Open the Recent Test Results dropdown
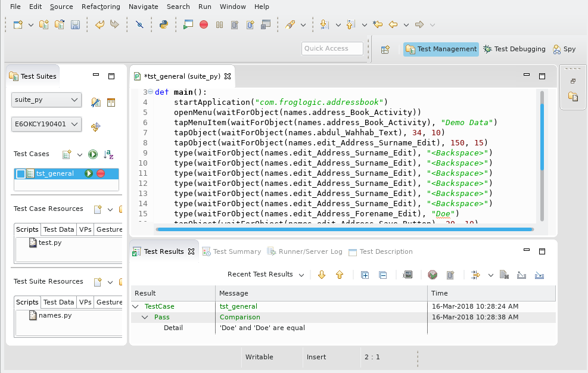 pyautogui.click(x=266, y=275)
